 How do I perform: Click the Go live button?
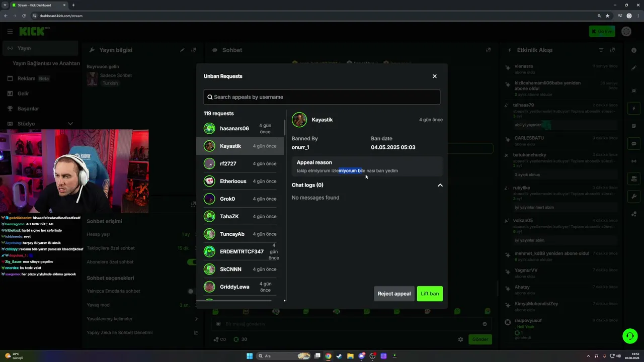[602, 31]
